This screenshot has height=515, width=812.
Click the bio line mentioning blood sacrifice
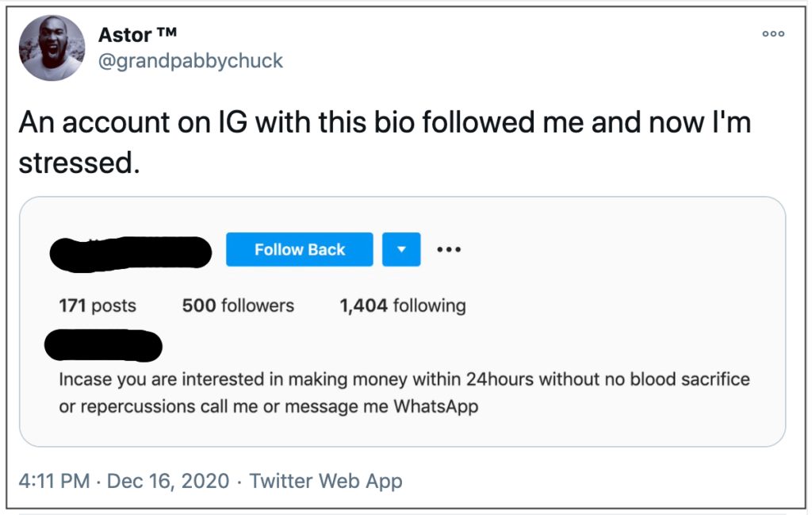(x=404, y=379)
